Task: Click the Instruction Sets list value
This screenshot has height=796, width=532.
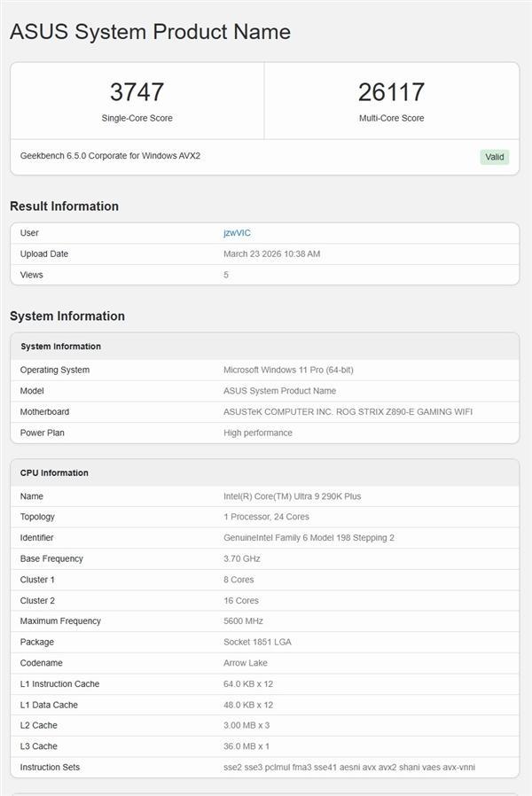Action: [x=348, y=768]
